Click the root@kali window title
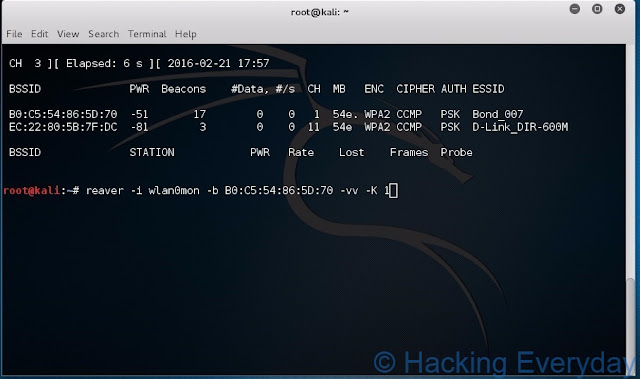Screen dimensions: 640x379 [x=320, y=12]
